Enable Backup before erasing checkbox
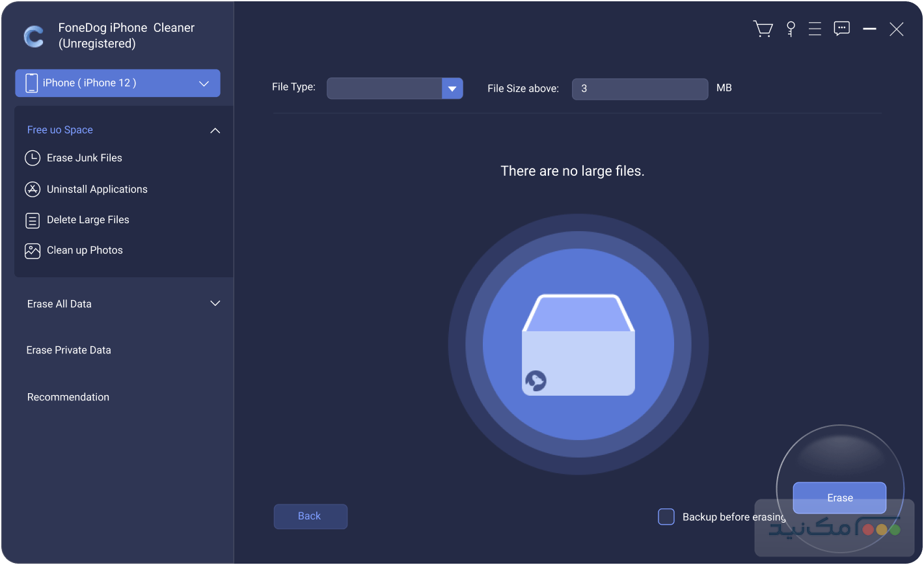 (x=666, y=517)
